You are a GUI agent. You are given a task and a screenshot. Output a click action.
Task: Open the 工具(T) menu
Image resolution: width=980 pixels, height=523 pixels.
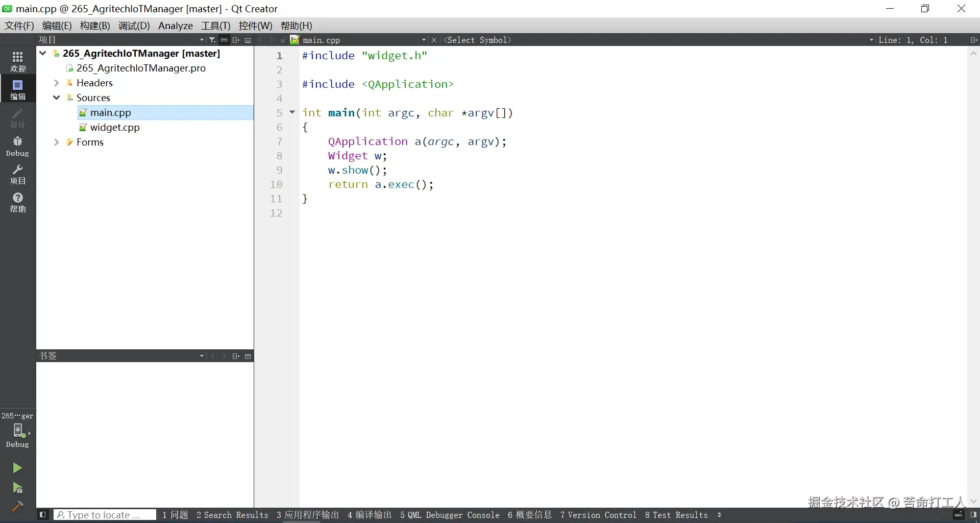pos(216,26)
